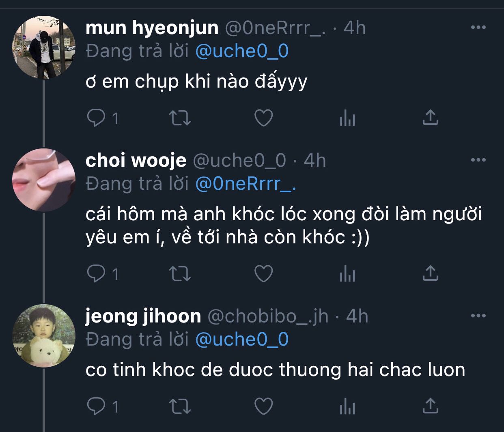Open more options on choi wooje's tweet
The width and height of the screenshot is (504, 432).
point(478,160)
